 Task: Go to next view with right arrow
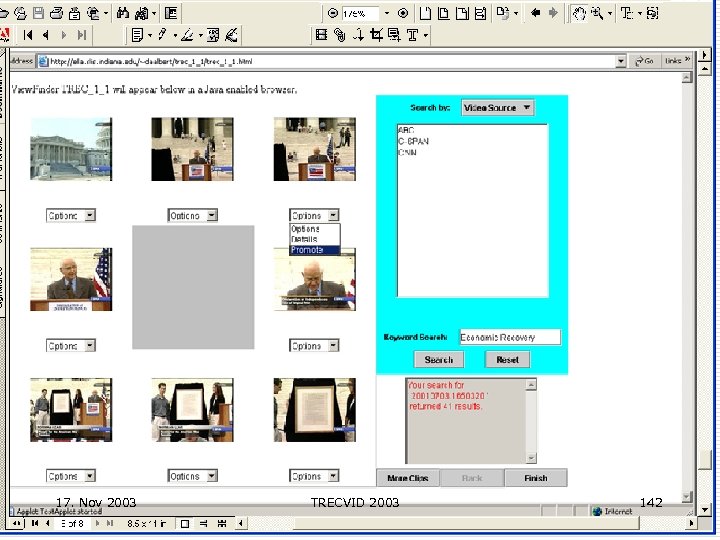[x=553, y=13]
